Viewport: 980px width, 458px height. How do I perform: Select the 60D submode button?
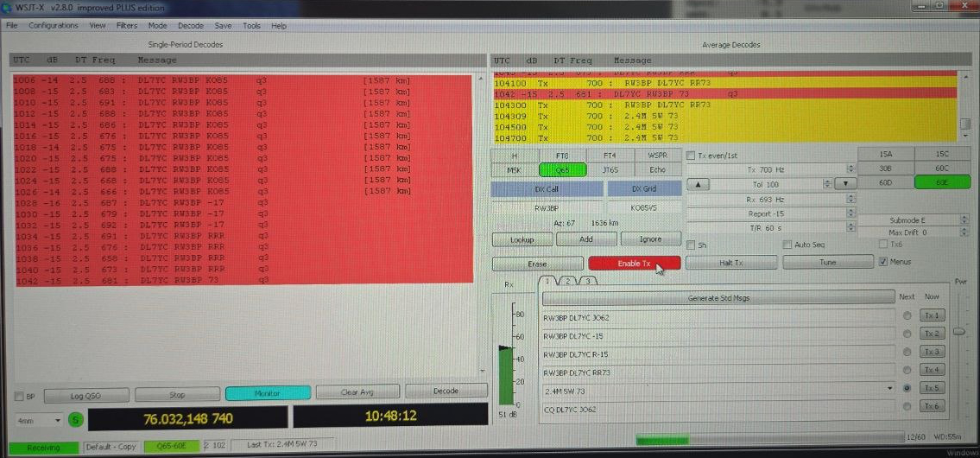(x=886, y=182)
